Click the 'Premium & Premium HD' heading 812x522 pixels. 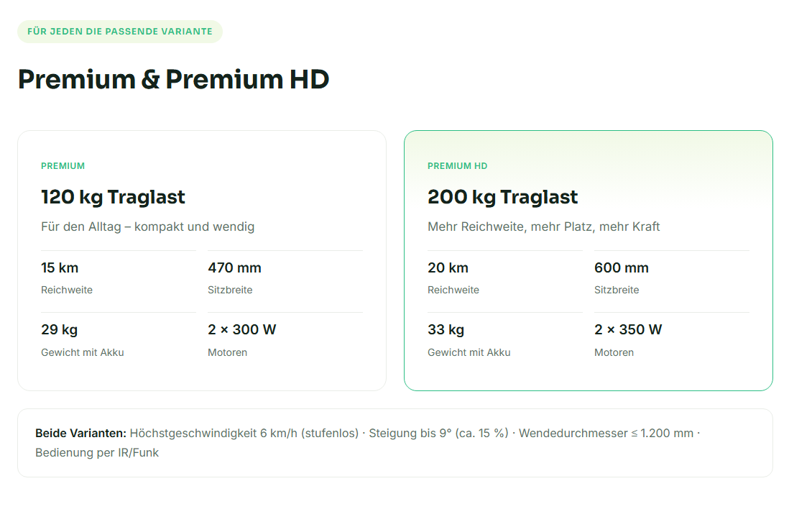pos(173,79)
